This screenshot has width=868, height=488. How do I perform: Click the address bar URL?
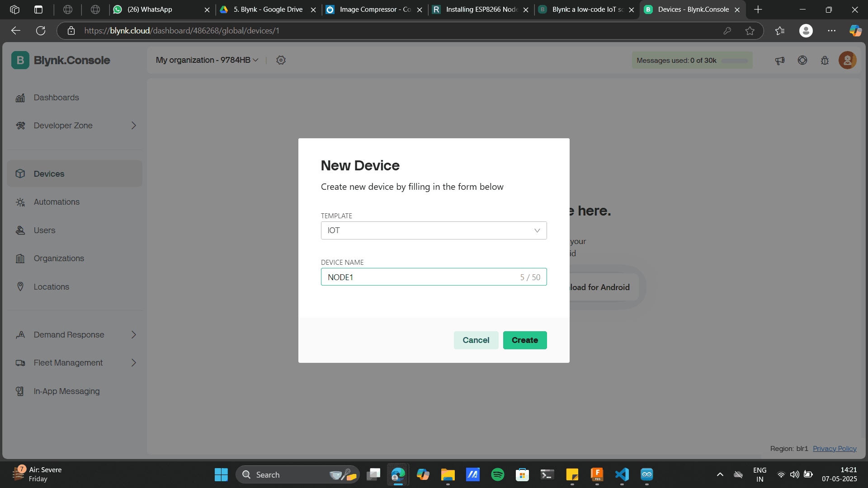[x=182, y=31]
